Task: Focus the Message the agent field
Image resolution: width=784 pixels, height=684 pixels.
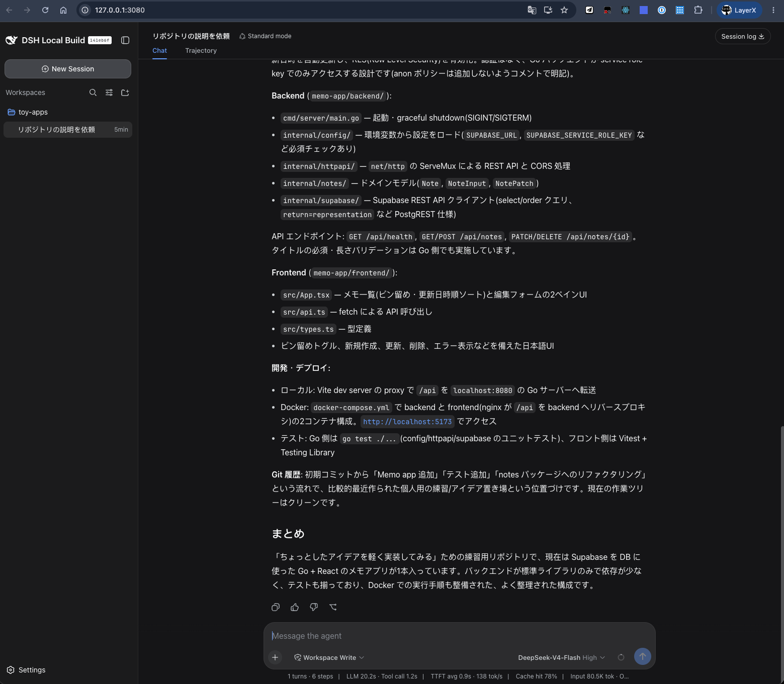Action: coord(459,636)
